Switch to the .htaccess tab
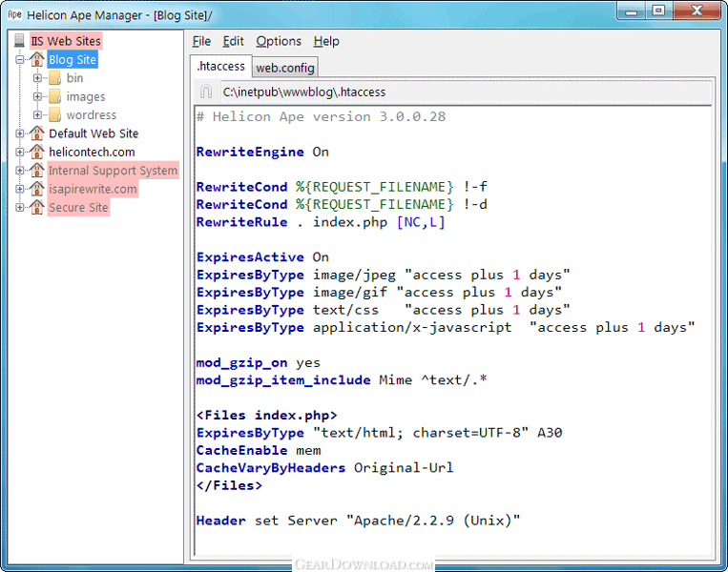This screenshot has width=728, height=572. pyautogui.click(x=221, y=67)
